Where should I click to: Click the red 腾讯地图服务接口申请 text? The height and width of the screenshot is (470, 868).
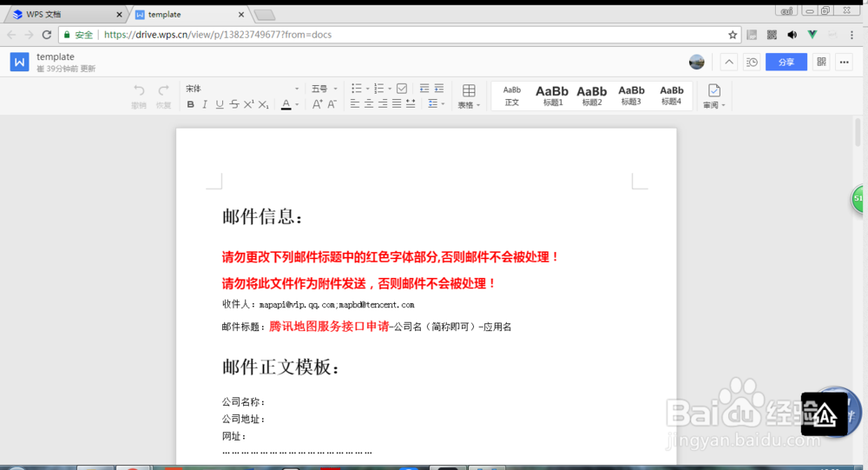coord(329,327)
